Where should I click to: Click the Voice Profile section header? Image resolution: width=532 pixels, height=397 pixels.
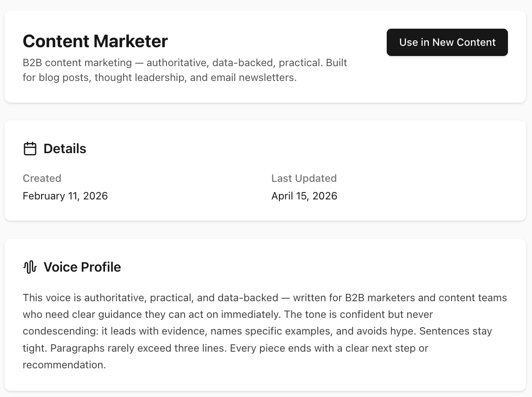(82, 267)
